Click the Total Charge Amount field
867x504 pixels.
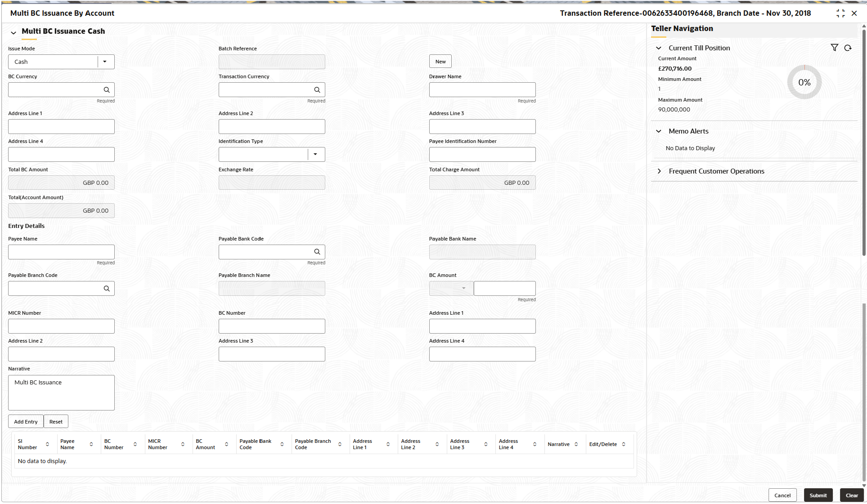pyautogui.click(x=482, y=183)
